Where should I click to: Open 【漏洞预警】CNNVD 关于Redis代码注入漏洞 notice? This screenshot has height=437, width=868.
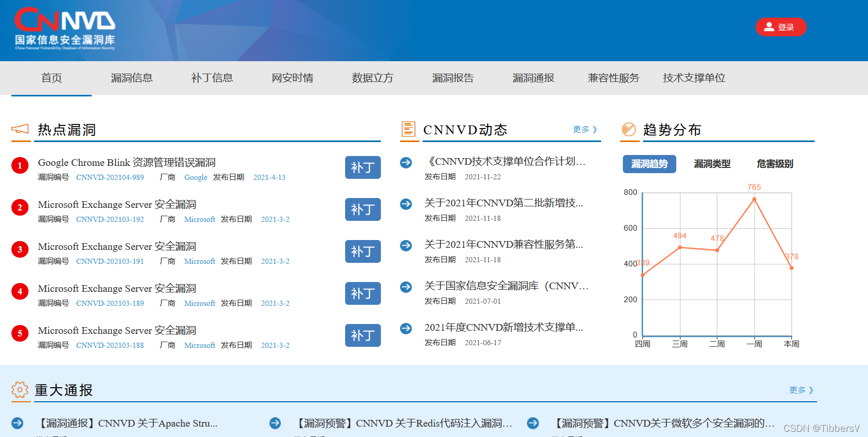pos(403,423)
